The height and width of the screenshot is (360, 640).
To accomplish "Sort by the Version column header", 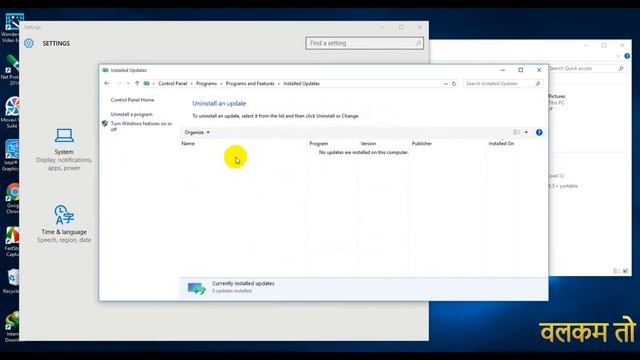I will tap(368, 144).
